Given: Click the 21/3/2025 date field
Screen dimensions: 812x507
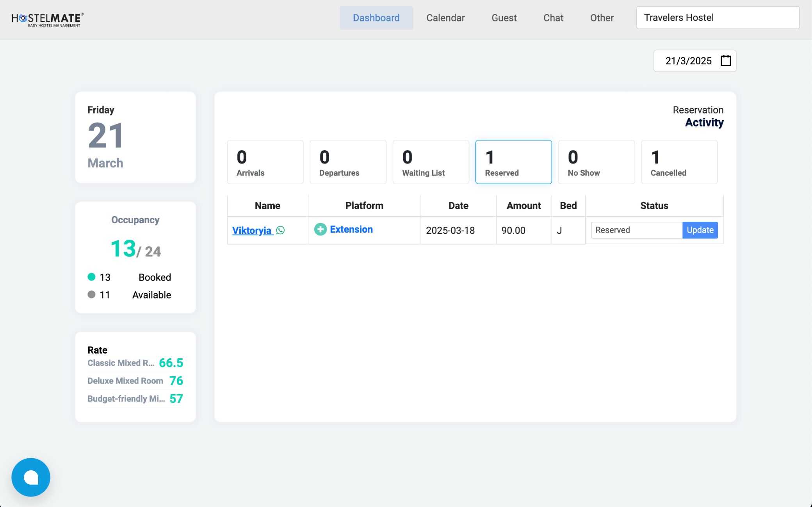Looking at the screenshot, I should 688,61.
